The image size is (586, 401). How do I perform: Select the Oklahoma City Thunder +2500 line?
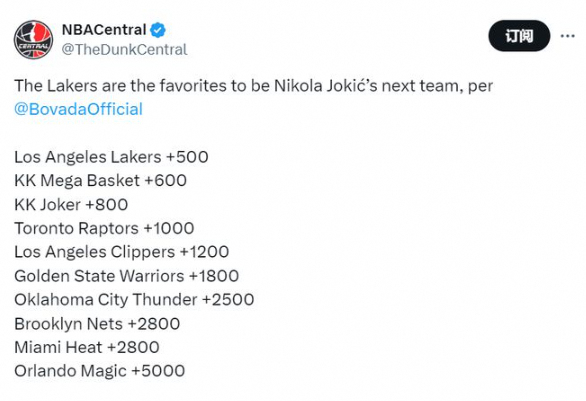pos(134,300)
